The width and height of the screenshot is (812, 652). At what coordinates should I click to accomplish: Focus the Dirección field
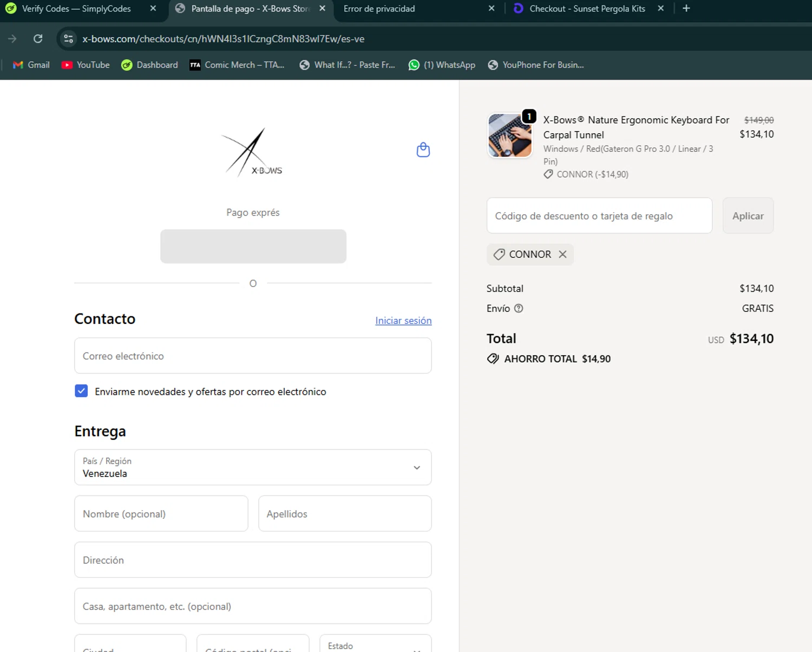[x=253, y=560]
